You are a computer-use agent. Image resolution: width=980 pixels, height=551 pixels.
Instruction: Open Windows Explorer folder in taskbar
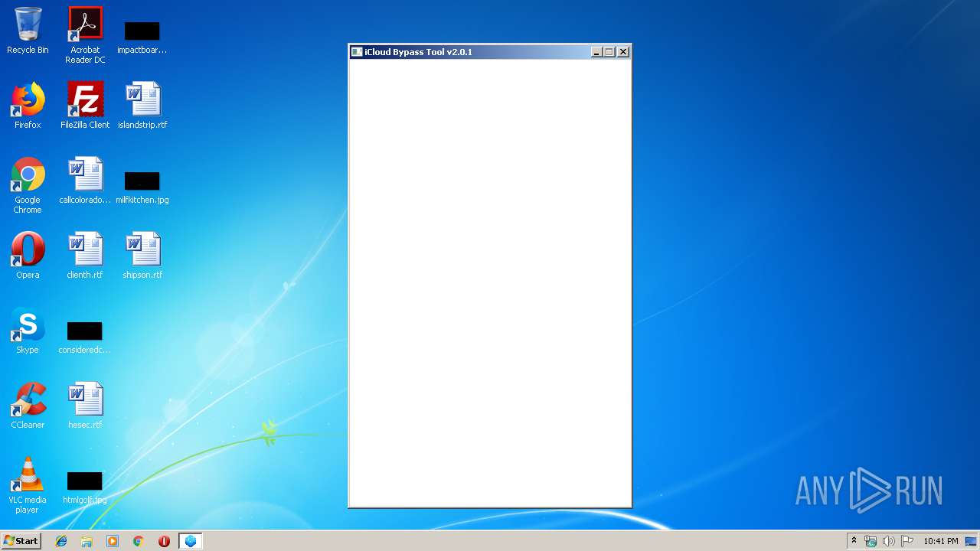click(87, 541)
